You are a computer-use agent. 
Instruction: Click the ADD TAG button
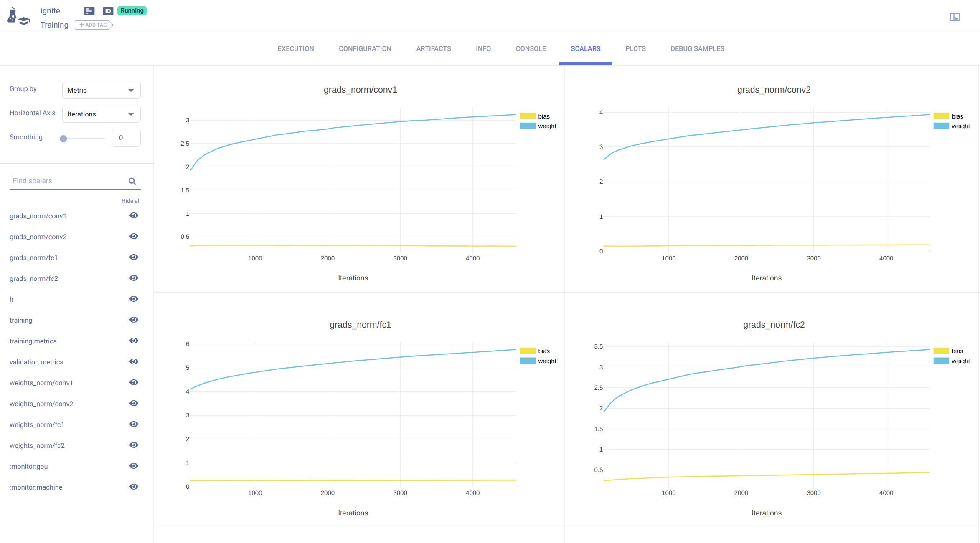[93, 25]
